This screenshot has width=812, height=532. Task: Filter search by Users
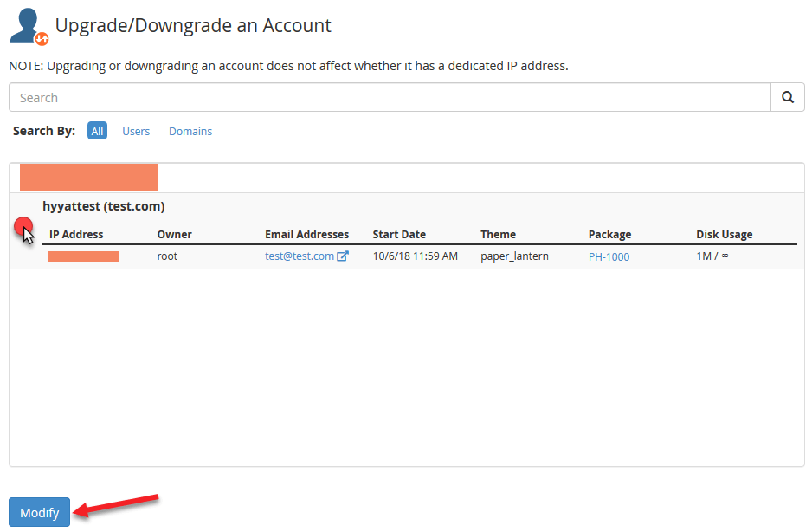tap(136, 131)
